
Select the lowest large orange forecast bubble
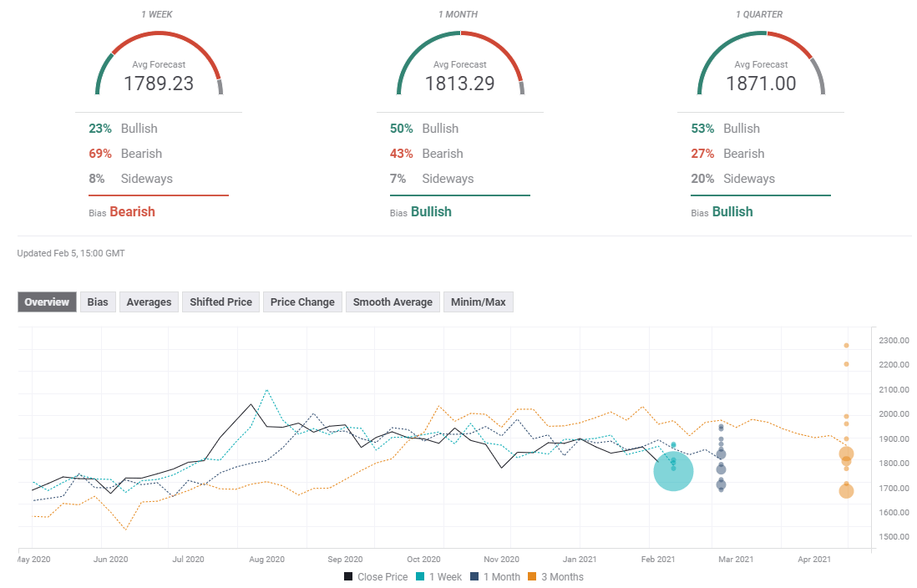(x=846, y=491)
